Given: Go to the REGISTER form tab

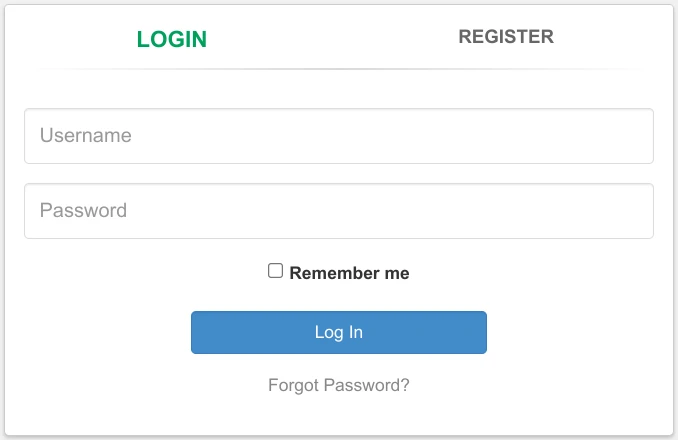Looking at the screenshot, I should pos(505,37).
